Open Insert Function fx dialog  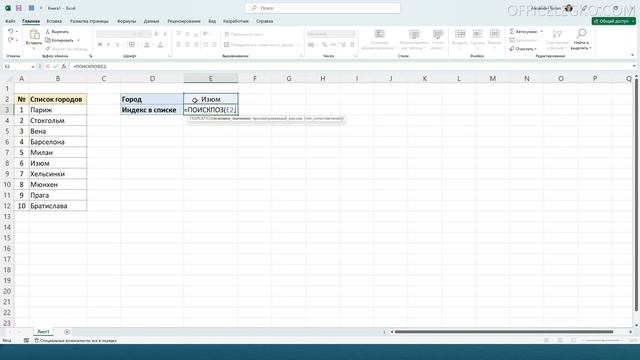(64, 66)
